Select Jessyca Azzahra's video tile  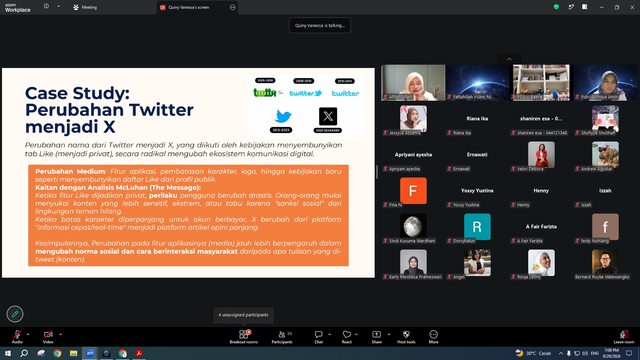tap(413, 120)
